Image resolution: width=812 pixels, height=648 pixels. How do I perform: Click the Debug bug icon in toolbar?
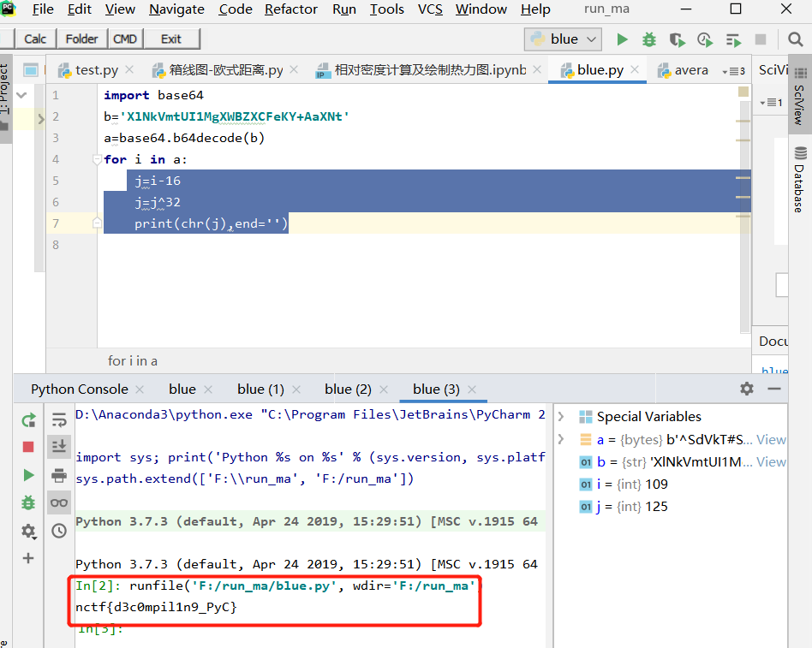coord(649,39)
